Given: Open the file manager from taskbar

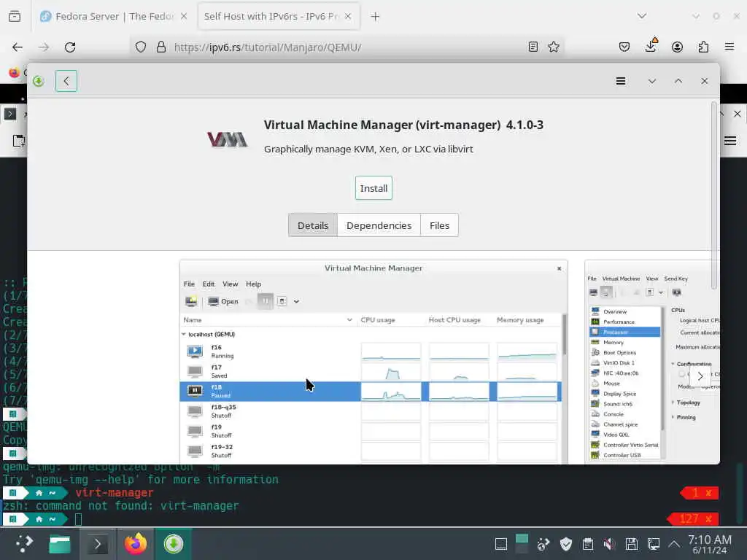Looking at the screenshot, I should coord(60,543).
